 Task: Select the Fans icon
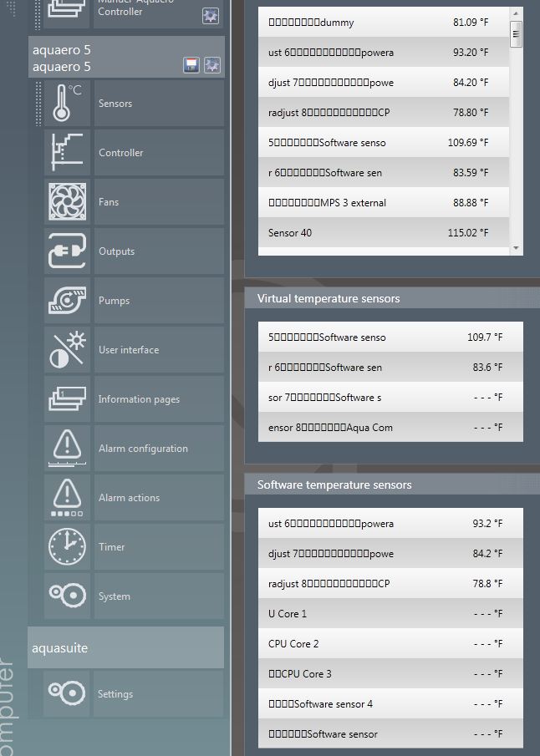coord(67,202)
